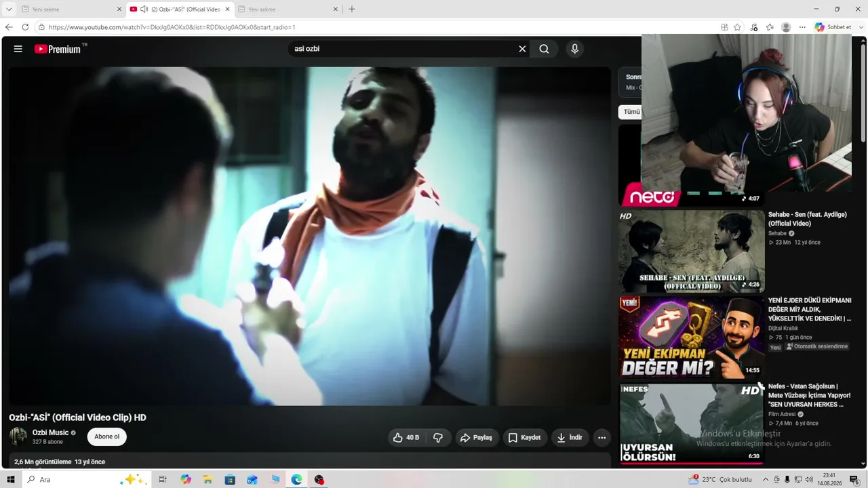Open the weather widget 23°C Çok bulutlu
The image size is (868, 488).
[x=719, y=480]
